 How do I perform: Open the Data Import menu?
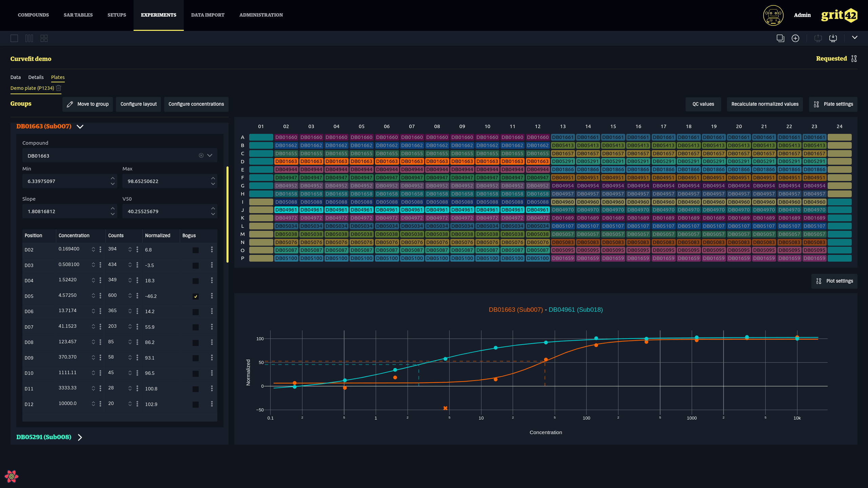coord(208,15)
